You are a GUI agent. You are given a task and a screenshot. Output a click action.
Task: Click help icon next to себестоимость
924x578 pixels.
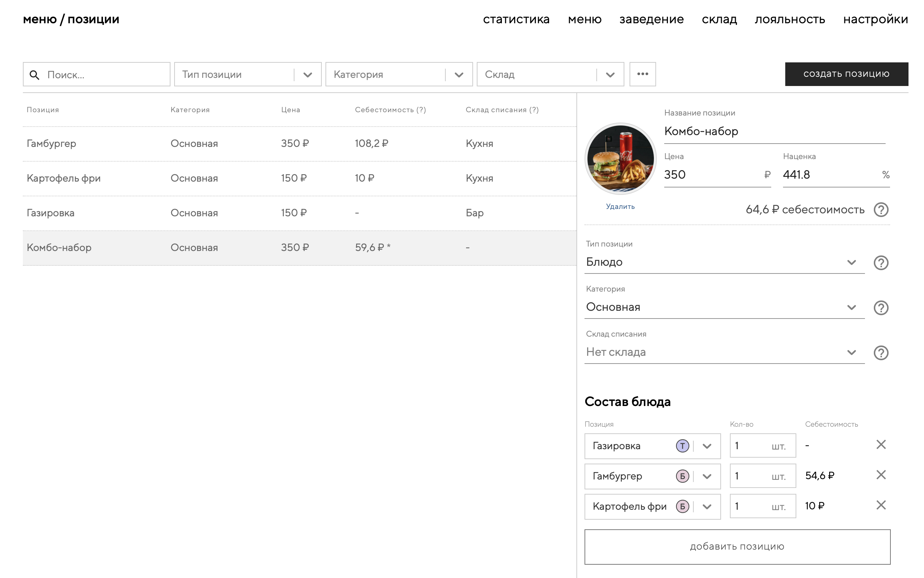coord(880,210)
